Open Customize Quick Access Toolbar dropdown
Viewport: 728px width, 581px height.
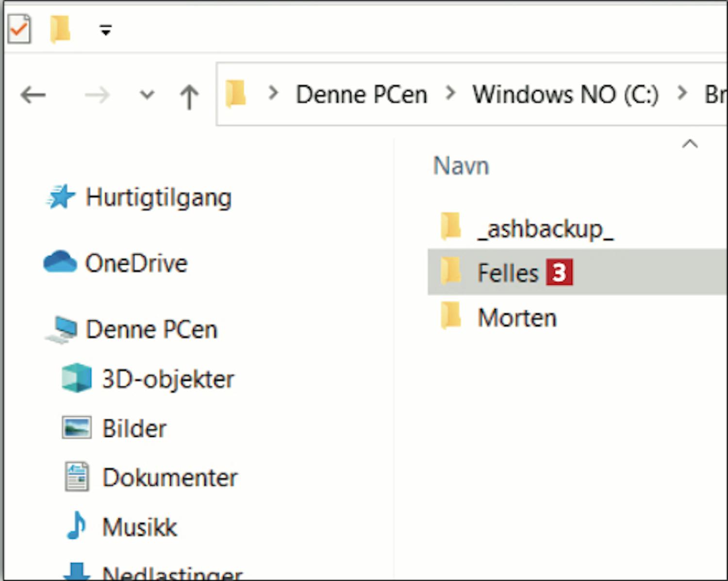point(105,31)
